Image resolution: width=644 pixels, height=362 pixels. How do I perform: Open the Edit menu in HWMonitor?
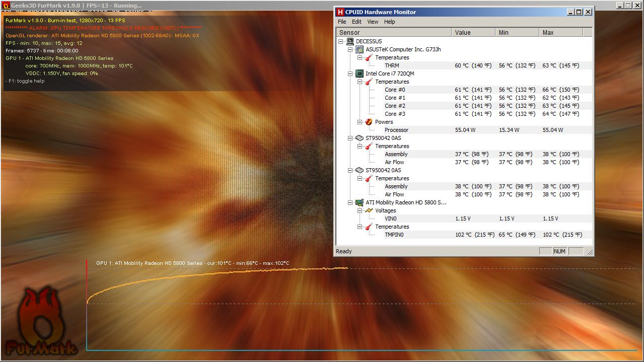coord(356,22)
